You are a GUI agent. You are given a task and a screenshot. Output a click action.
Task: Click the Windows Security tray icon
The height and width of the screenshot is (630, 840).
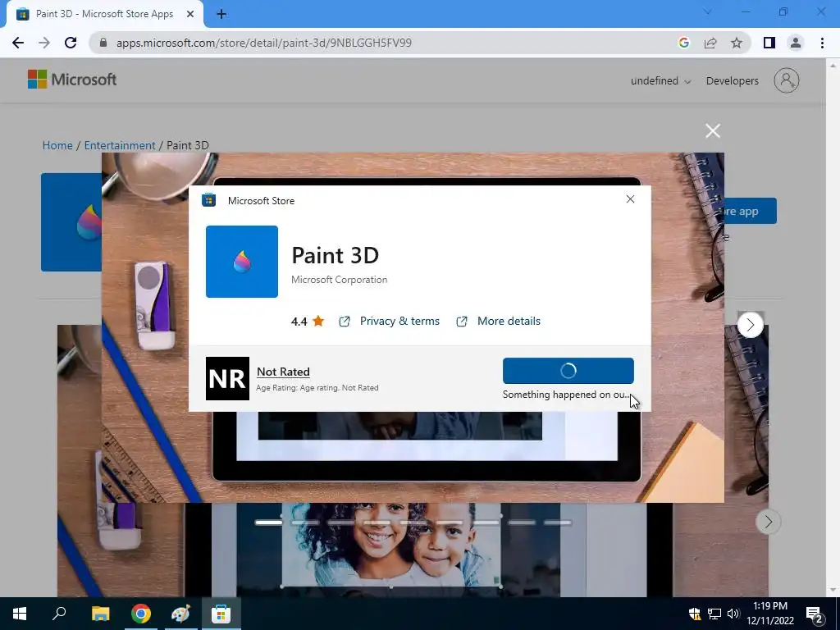pos(695,614)
